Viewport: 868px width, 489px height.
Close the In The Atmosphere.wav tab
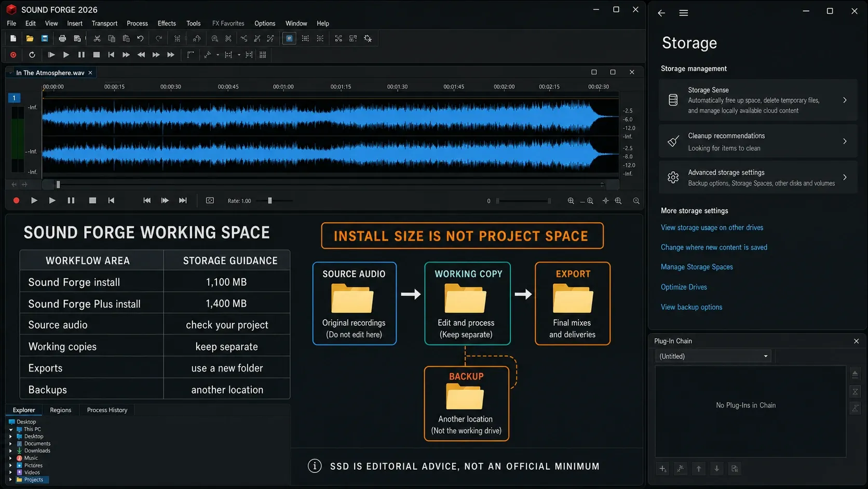click(90, 73)
